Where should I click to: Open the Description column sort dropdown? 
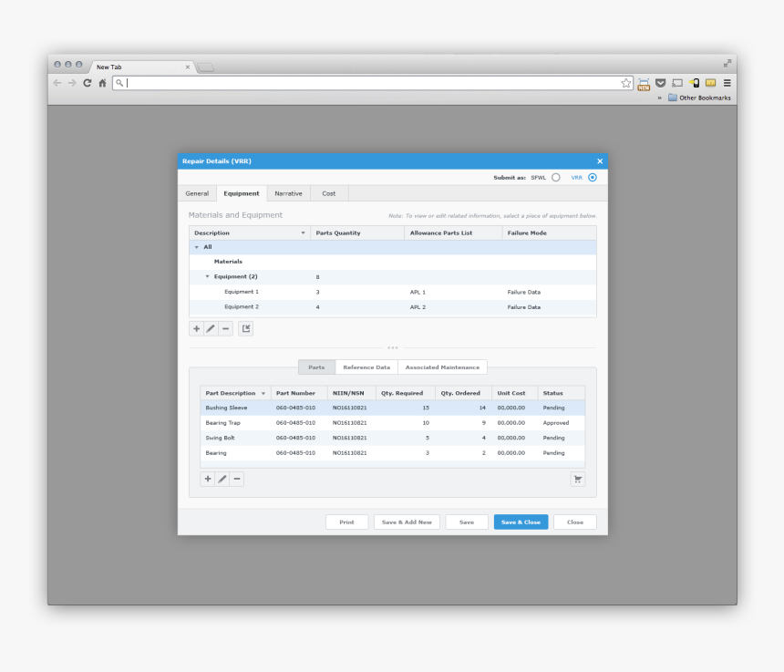click(x=304, y=233)
